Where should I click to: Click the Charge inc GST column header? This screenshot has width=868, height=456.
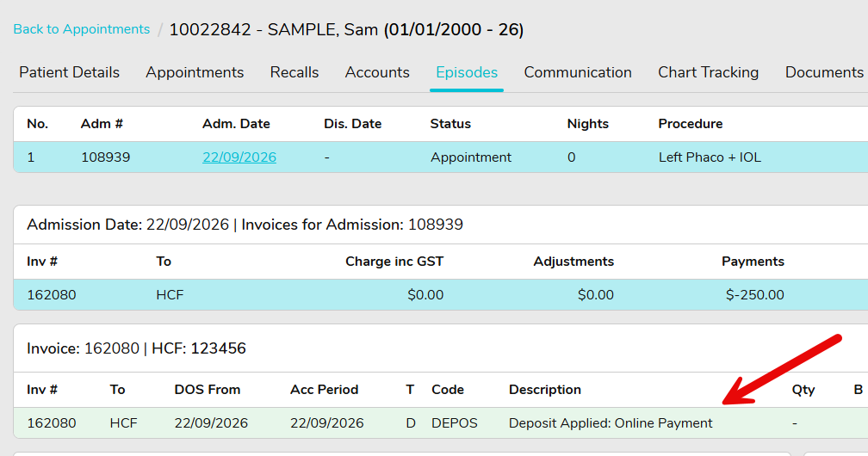tap(394, 262)
